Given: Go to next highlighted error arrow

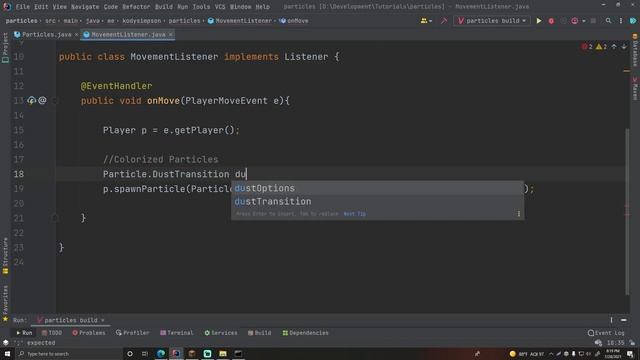Looking at the screenshot, I should click(624, 47).
